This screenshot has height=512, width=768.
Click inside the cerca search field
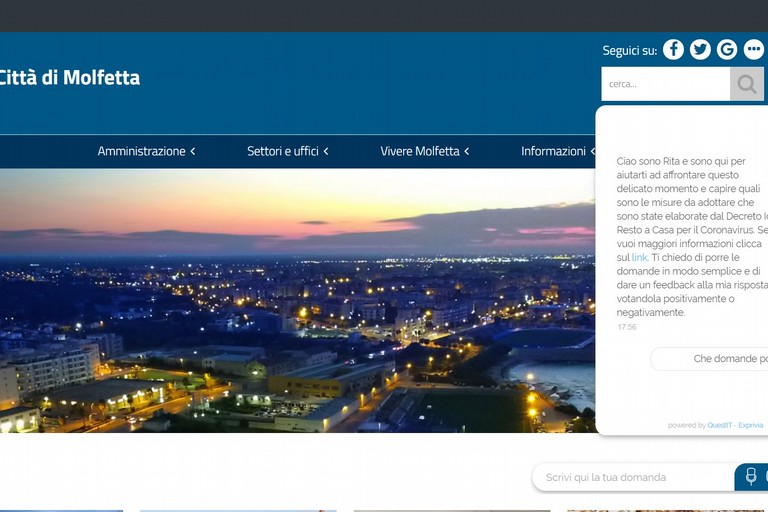(666, 84)
